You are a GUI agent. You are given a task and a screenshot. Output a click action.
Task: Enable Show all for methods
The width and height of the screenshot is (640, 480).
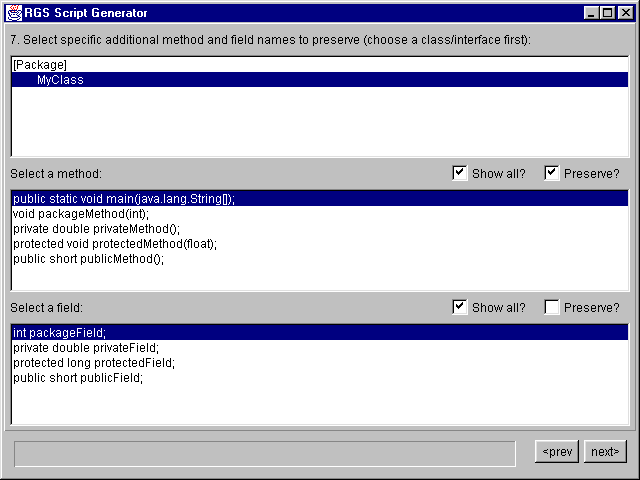coord(460,173)
